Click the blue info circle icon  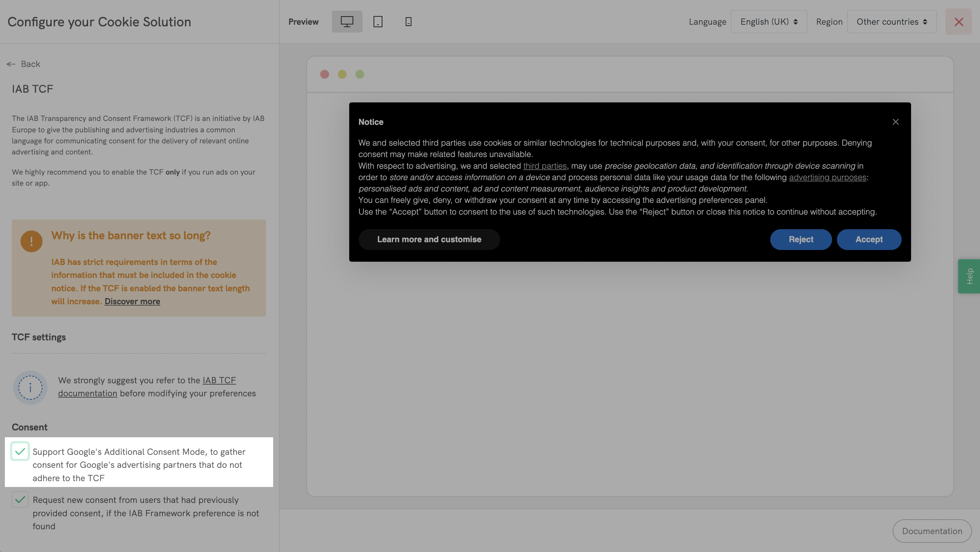tap(30, 387)
